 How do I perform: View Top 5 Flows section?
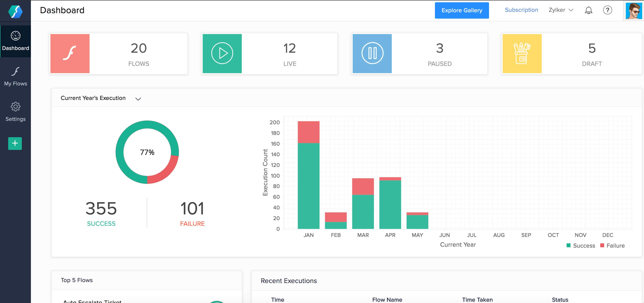[x=76, y=280]
